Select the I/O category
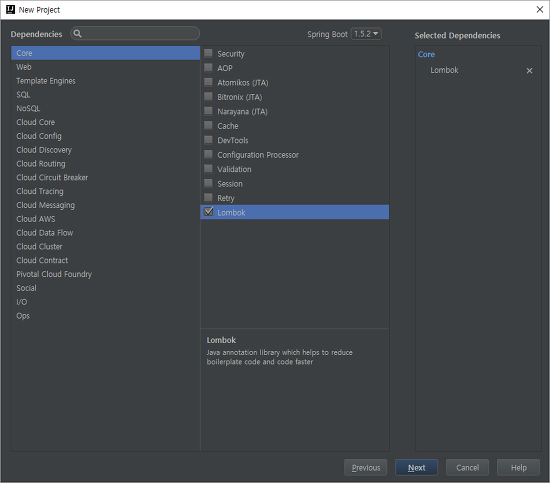Image resolution: width=550 pixels, height=483 pixels. coord(106,302)
